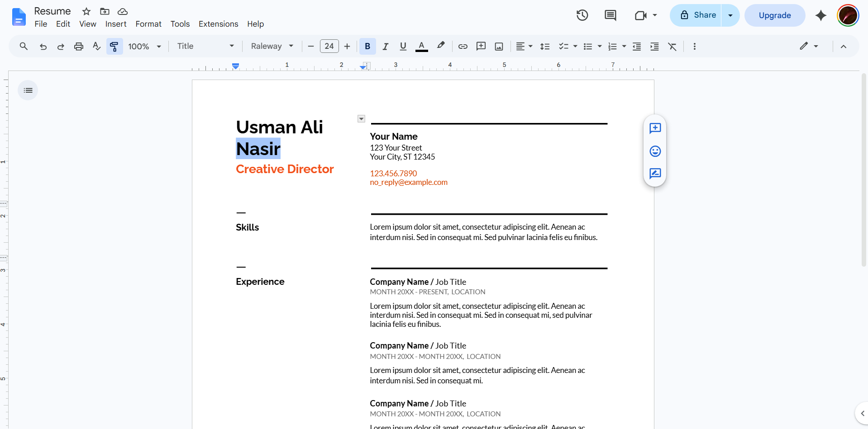868x429 pixels.
Task: Clear text formatting
Action: [672, 46]
